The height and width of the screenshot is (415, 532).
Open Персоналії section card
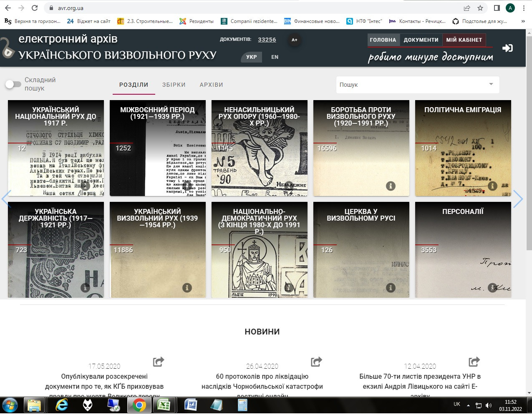463,250
